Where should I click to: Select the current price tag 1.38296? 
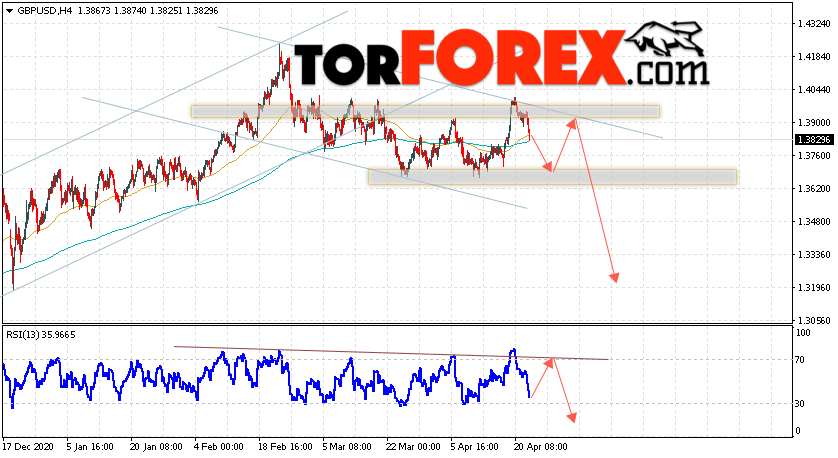[x=814, y=139]
